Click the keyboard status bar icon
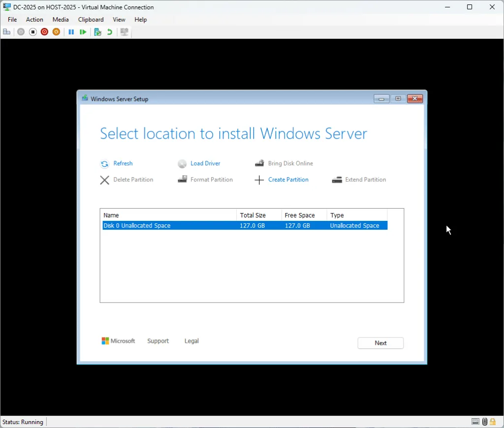The width and height of the screenshot is (504, 428). tap(475, 422)
